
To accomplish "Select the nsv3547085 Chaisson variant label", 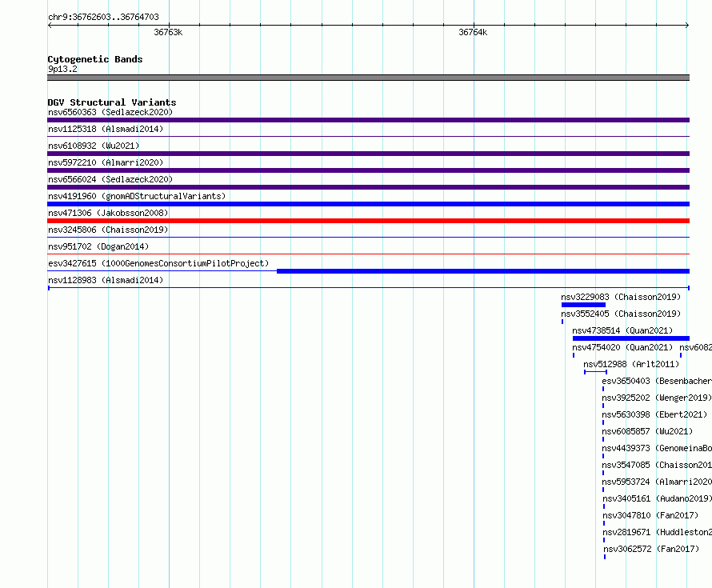I will [657, 465].
